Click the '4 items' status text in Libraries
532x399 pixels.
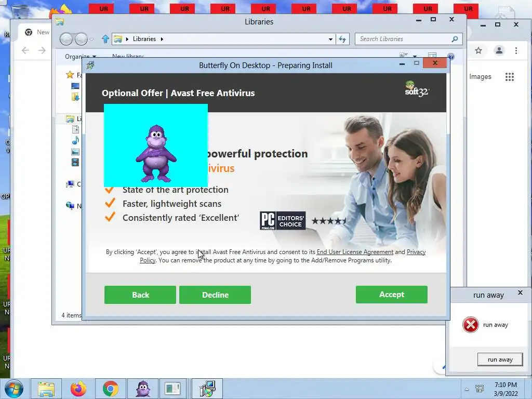[72, 315]
